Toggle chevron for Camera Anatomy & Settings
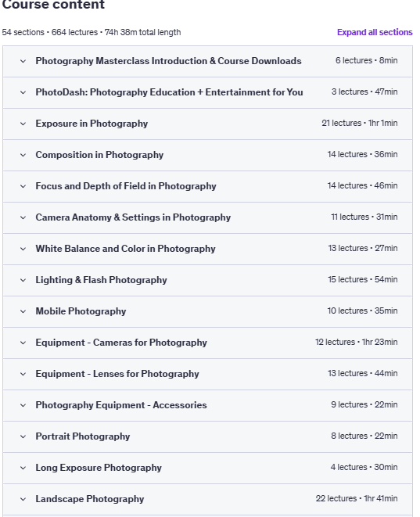This screenshot has width=420, height=517. pyautogui.click(x=23, y=217)
